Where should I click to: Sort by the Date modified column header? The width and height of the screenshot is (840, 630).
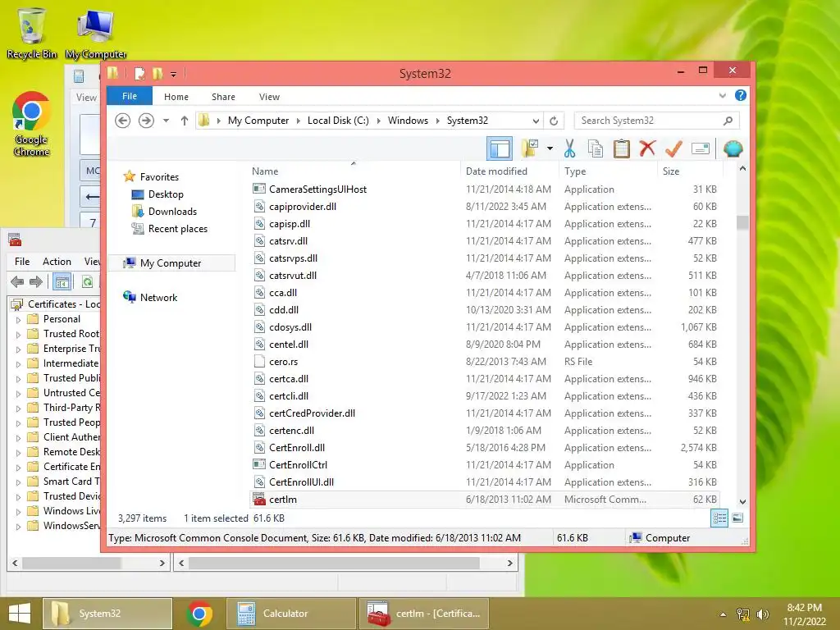point(496,171)
